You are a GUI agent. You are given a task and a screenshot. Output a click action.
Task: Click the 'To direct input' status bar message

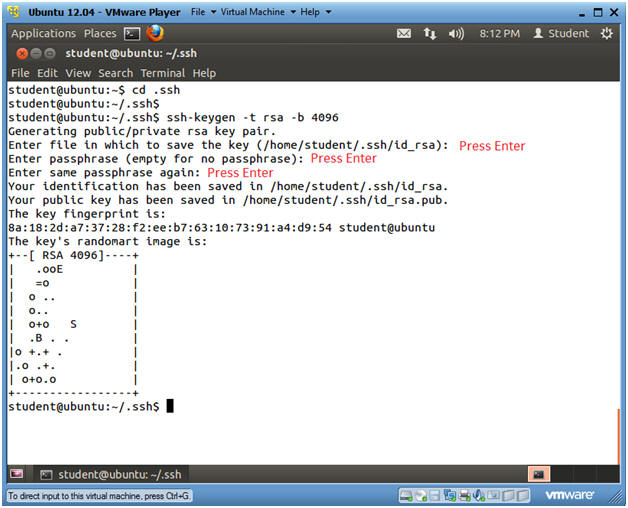point(99,496)
